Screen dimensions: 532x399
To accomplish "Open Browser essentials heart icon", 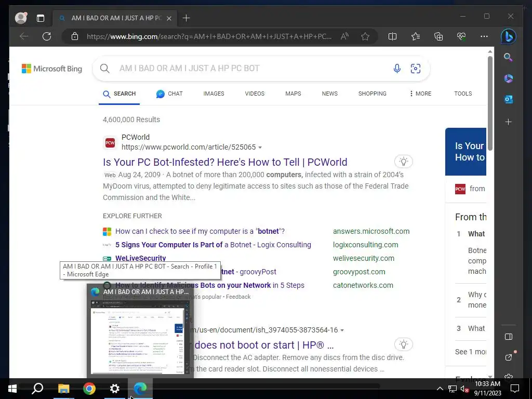I will pos(461,36).
